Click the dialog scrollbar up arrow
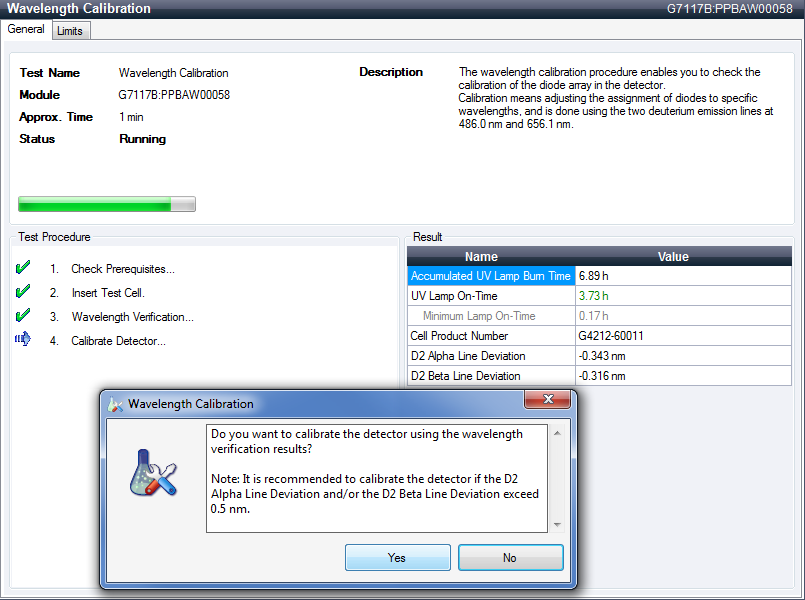805x600 pixels. [x=557, y=434]
